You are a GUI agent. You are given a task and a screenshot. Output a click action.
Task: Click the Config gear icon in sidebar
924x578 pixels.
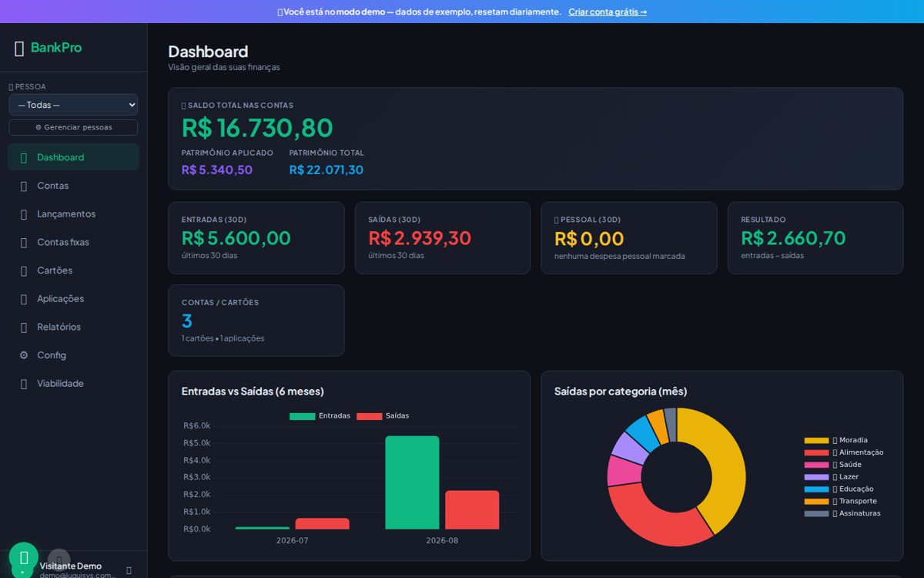[x=23, y=355]
